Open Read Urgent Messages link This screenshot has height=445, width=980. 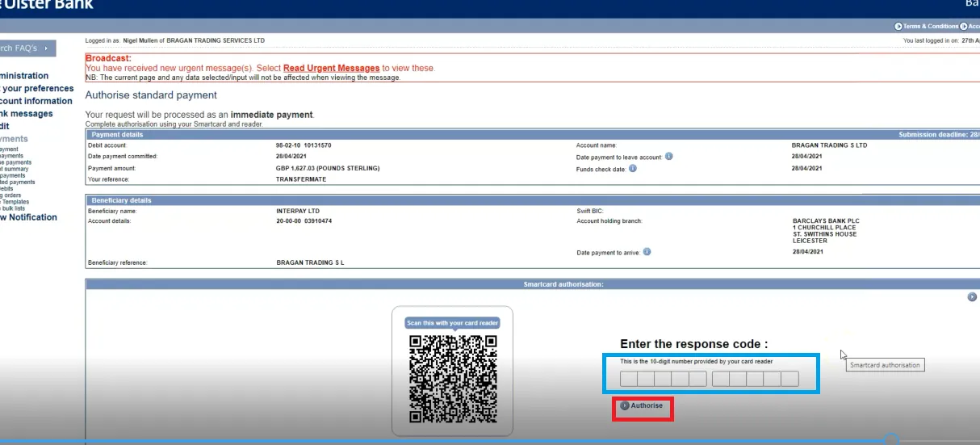pyautogui.click(x=331, y=69)
